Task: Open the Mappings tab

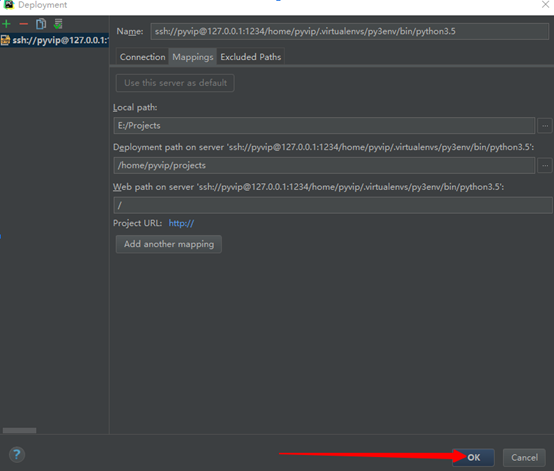Action: point(193,57)
